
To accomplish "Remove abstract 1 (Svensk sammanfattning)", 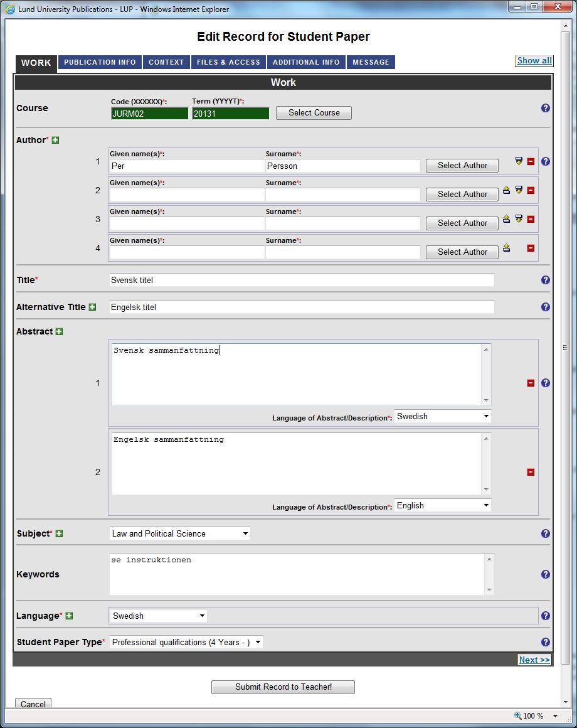I will 531,383.
